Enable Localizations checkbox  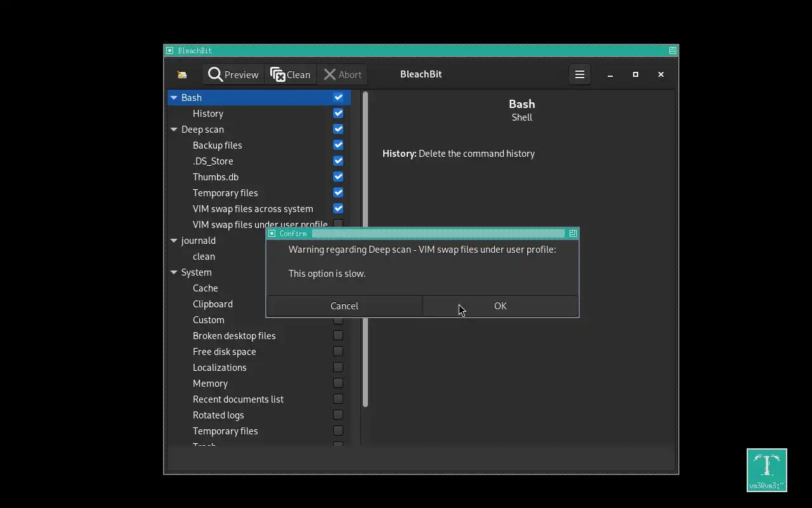[x=338, y=367]
